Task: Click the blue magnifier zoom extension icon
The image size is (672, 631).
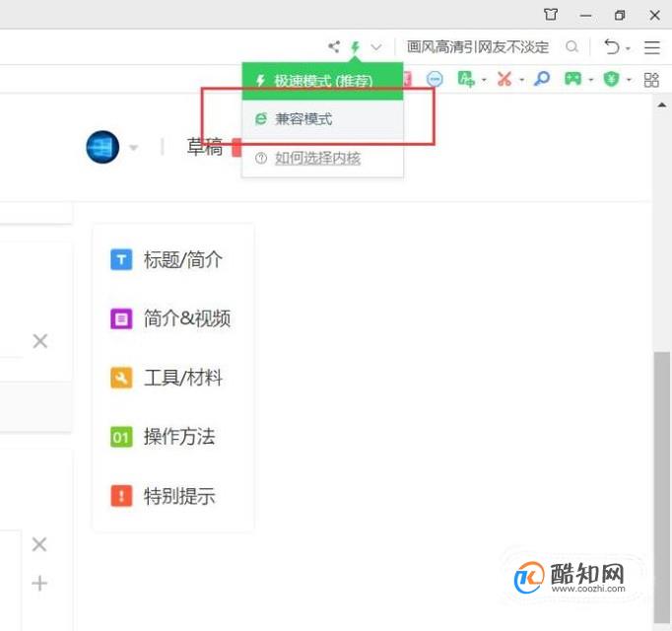Action: tap(542, 79)
